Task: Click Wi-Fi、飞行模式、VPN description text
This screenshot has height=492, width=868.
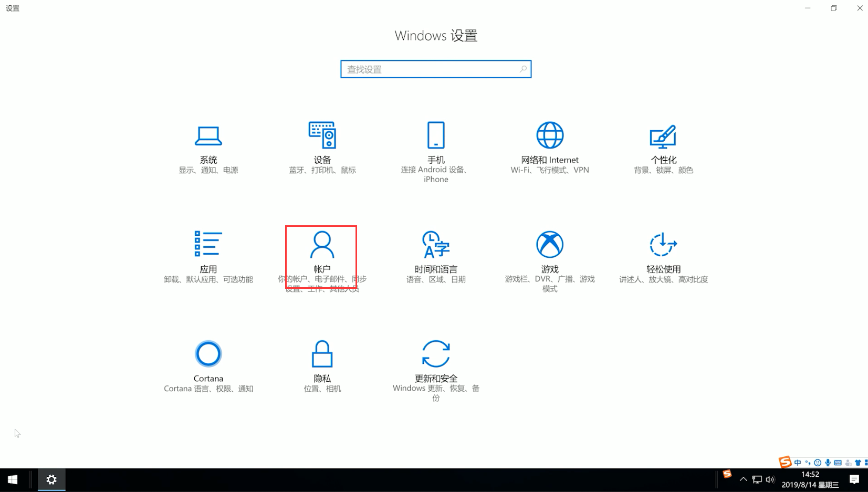Action: [550, 170]
